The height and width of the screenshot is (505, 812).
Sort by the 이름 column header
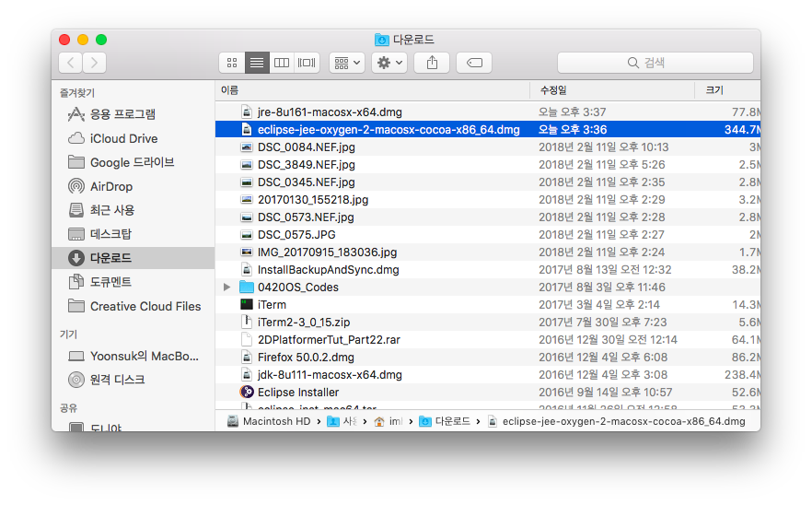372,90
